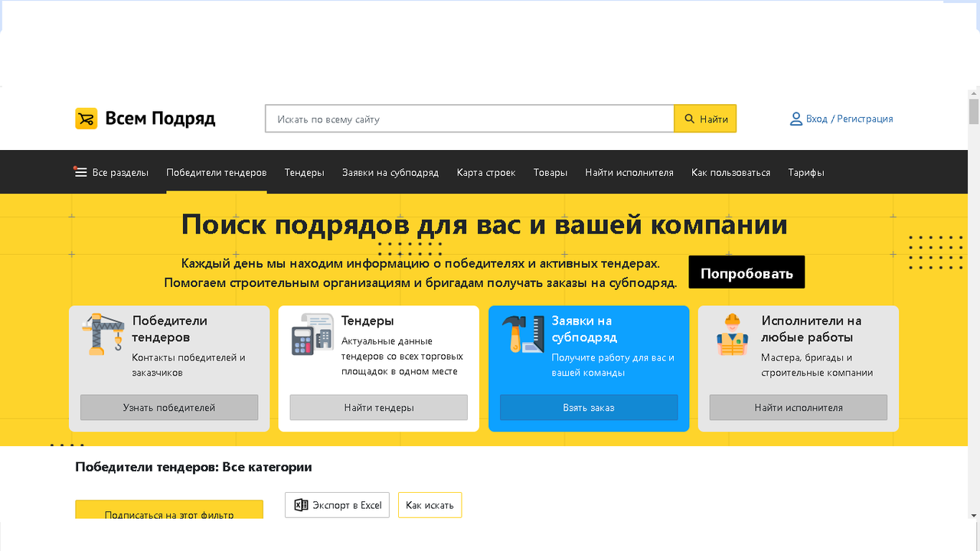
Task: Click the scrollbar down arrow
Action: 974,516
